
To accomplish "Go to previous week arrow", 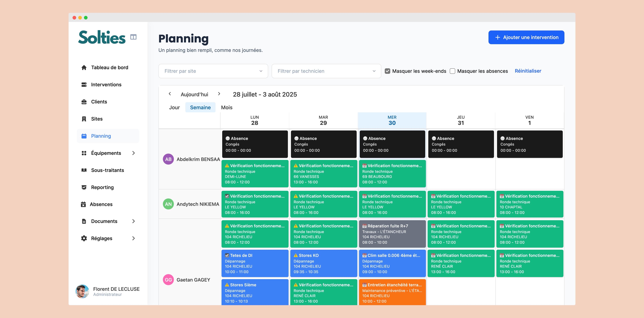I will click(x=170, y=94).
